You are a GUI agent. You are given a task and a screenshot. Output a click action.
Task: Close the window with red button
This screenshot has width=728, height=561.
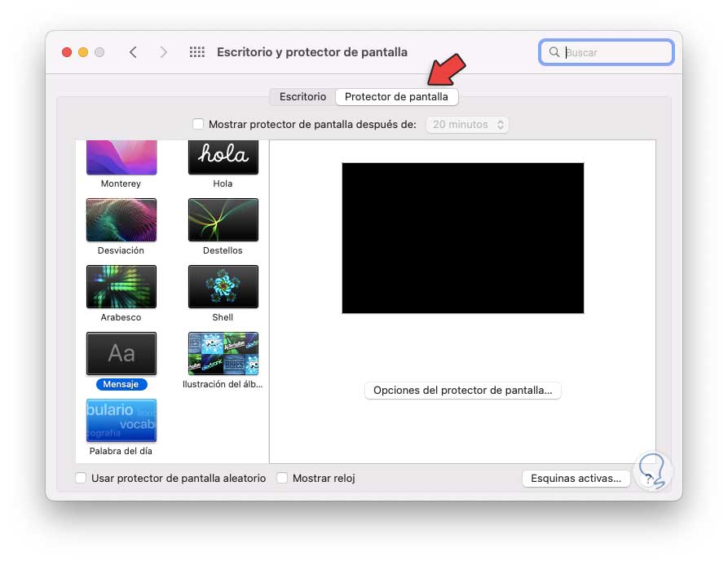point(67,52)
